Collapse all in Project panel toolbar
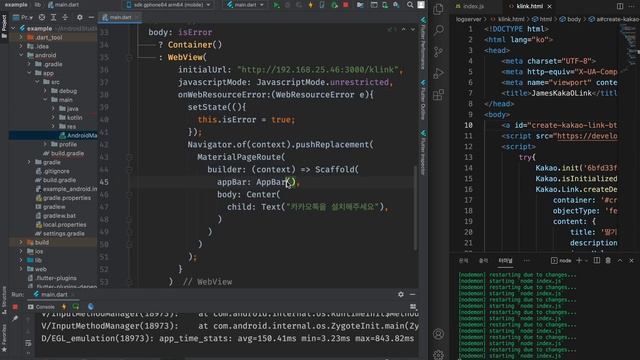 point(65,18)
